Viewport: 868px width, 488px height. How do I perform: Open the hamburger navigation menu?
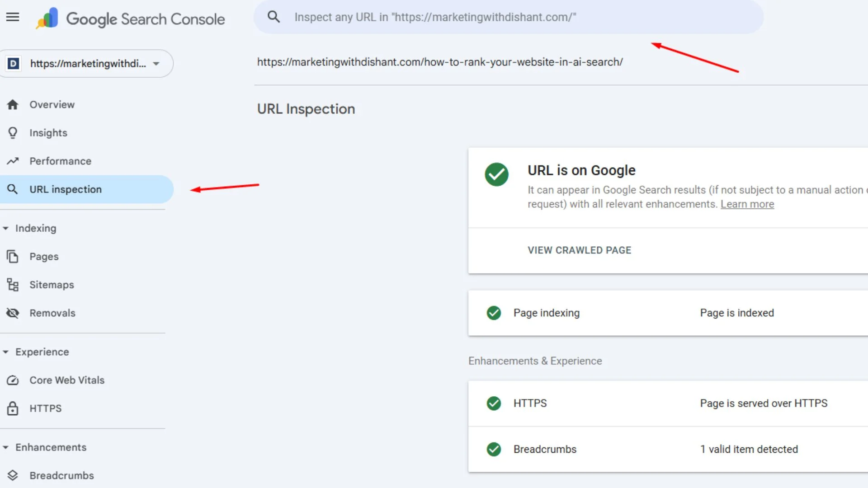(x=13, y=17)
